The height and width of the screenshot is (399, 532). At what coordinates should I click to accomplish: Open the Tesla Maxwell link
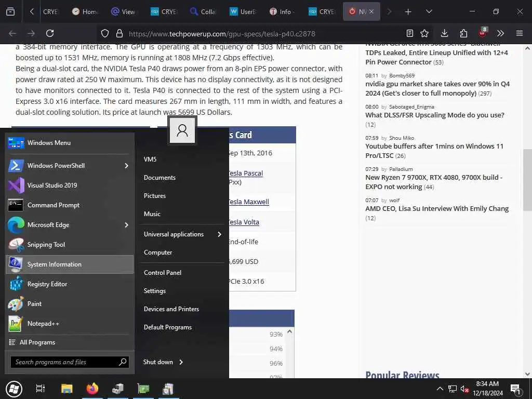tap(249, 202)
